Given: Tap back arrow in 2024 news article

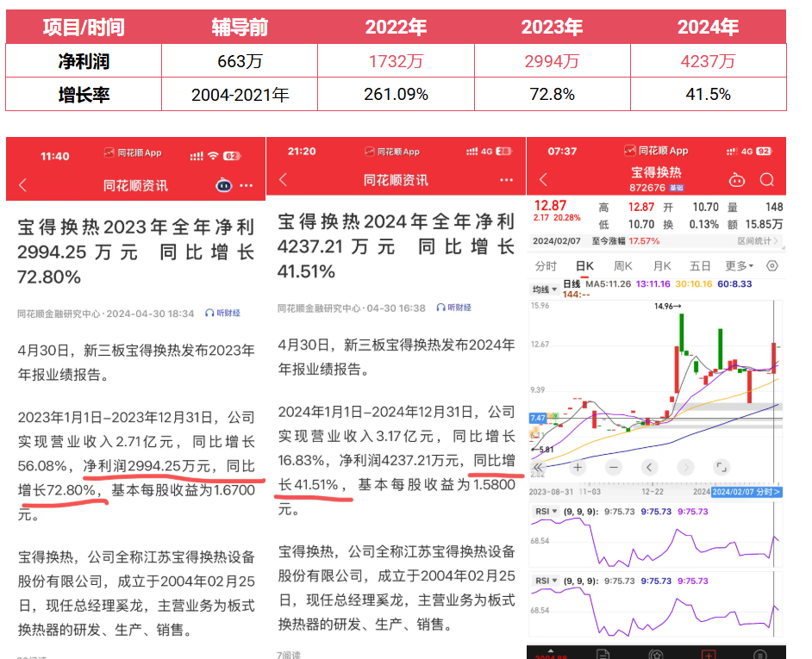Looking at the screenshot, I should (x=283, y=180).
